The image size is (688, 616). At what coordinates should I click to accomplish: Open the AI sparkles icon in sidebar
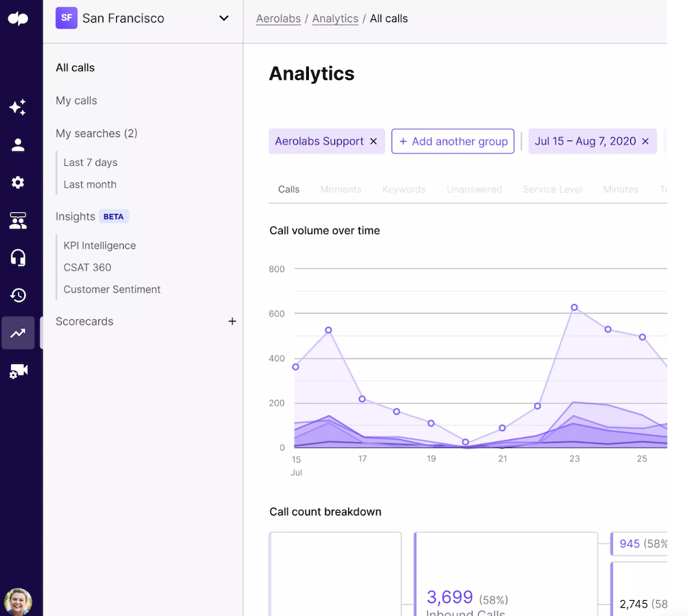18,107
